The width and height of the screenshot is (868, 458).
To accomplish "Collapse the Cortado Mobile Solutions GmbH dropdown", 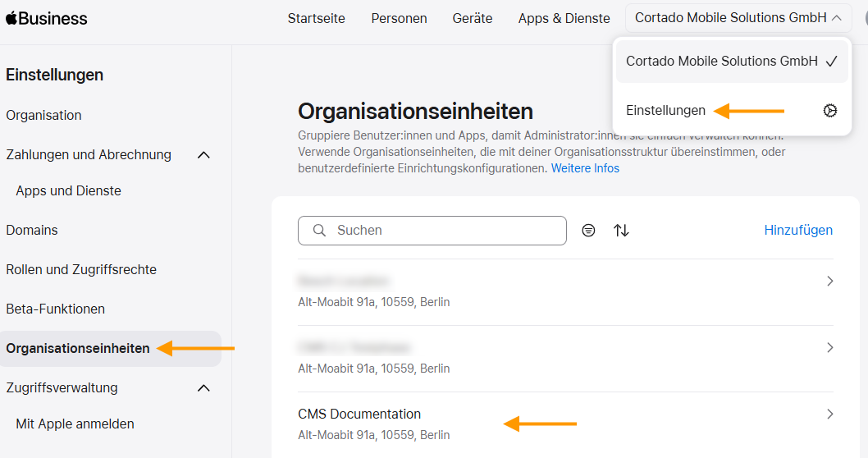I will [x=837, y=18].
